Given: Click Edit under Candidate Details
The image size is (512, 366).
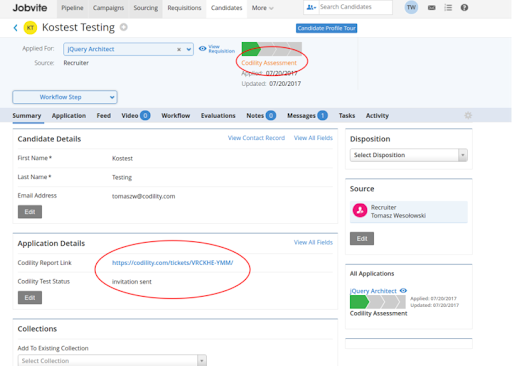Looking at the screenshot, I should click(x=30, y=212).
